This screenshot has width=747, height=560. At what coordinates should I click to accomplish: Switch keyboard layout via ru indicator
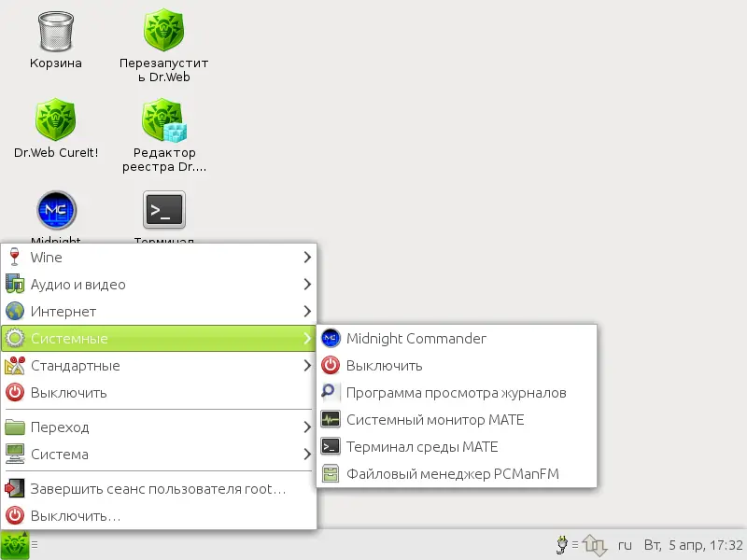[625, 545]
